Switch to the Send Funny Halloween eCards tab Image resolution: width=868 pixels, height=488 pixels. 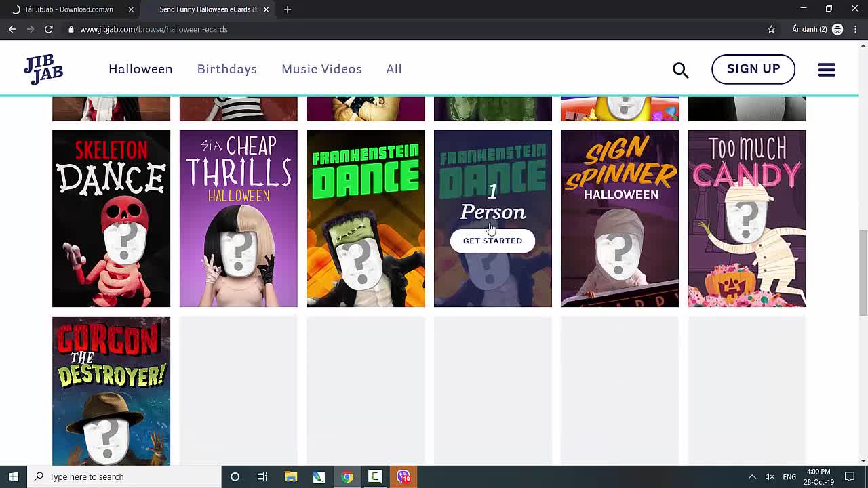tap(208, 9)
